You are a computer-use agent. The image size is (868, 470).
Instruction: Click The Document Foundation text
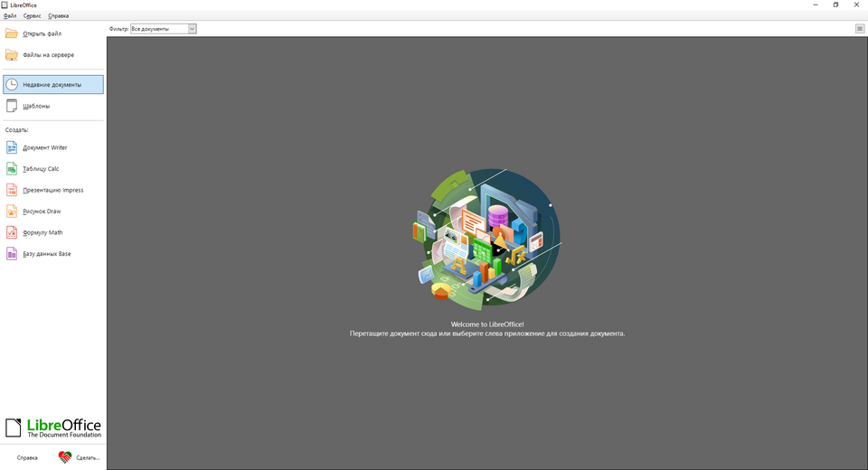coord(64,435)
